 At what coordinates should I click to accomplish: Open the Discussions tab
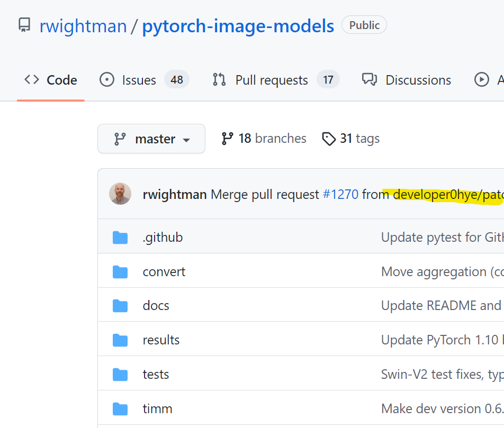click(406, 80)
